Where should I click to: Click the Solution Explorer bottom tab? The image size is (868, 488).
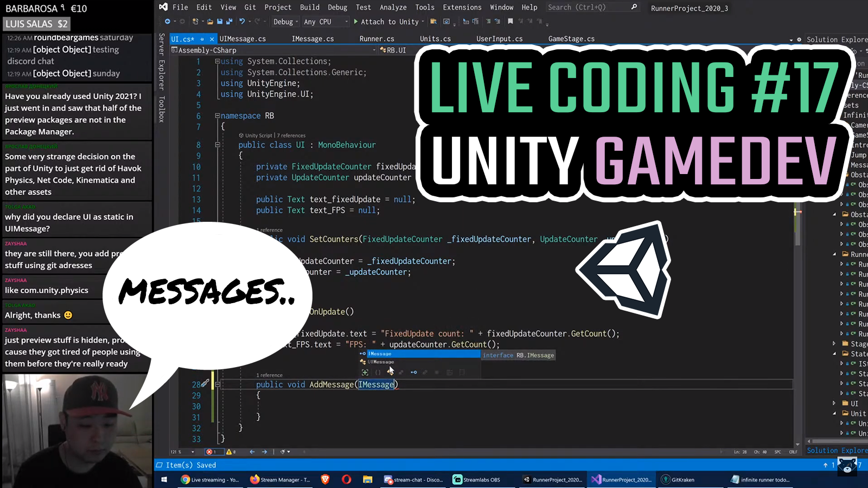click(837, 451)
